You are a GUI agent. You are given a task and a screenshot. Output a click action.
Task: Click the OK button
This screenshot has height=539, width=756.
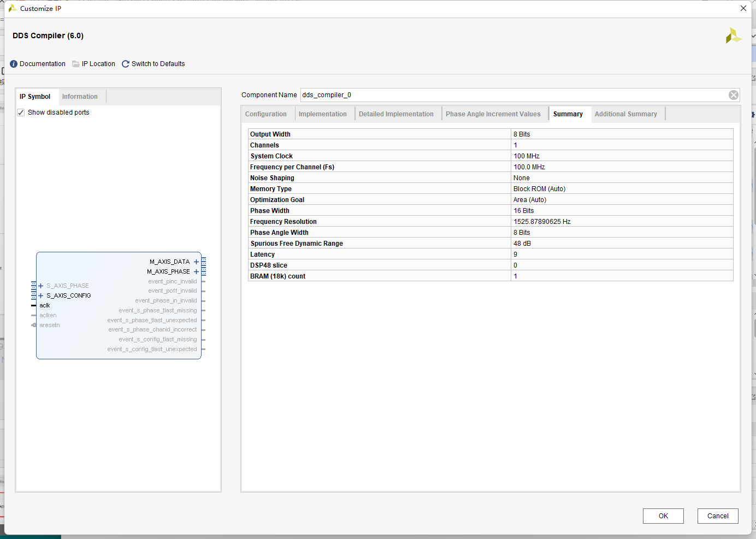click(663, 516)
